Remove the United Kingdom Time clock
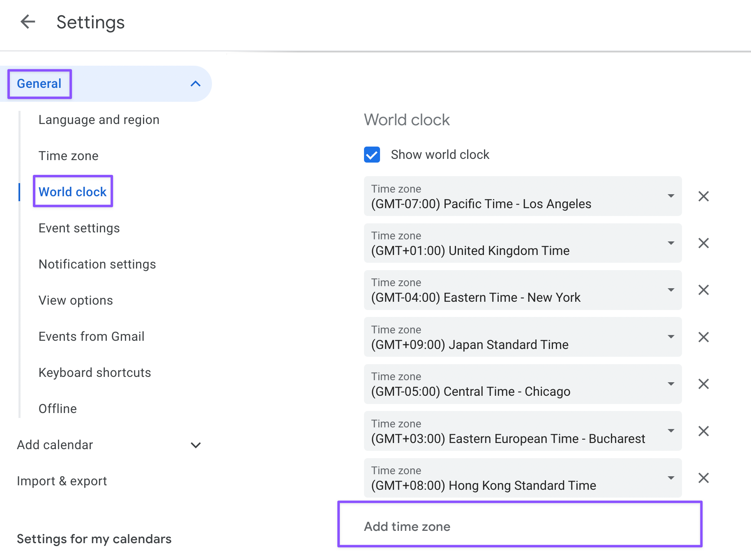 pyautogui.click(x=703, y=243)
